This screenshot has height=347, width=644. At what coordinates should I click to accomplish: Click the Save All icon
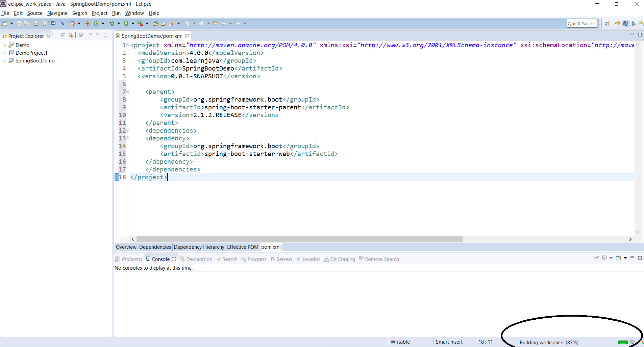26,23
